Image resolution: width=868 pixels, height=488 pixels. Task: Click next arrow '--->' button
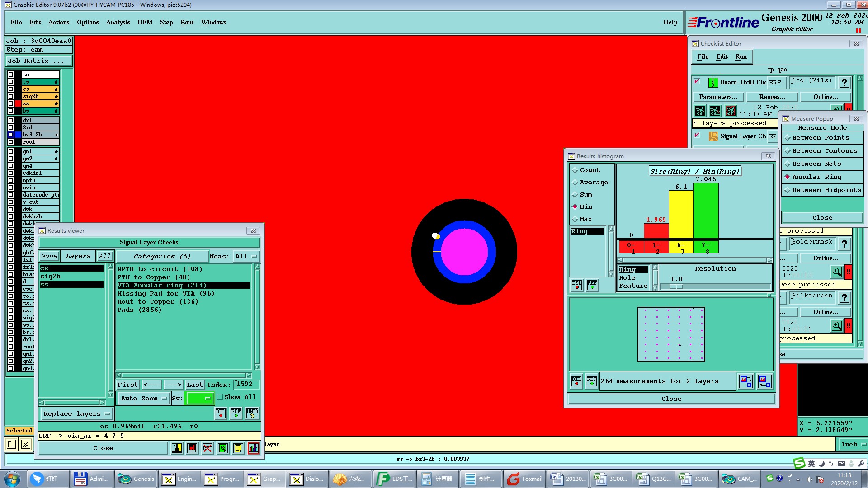[173, 385]
